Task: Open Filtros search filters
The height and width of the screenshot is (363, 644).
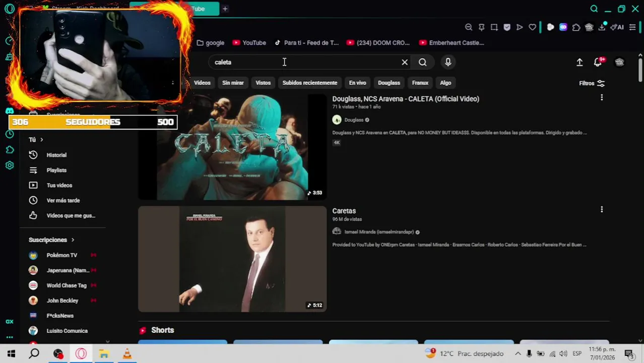Action: pos(592,83)
